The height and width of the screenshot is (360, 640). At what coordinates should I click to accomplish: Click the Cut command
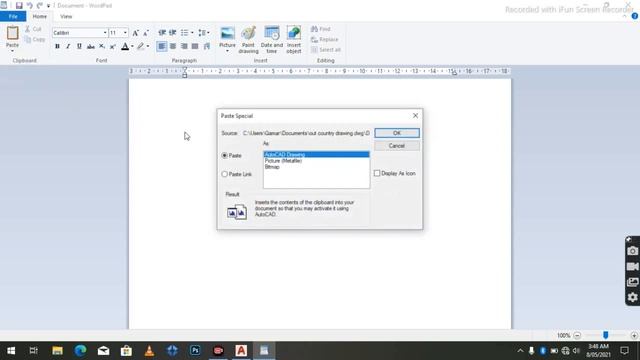[x=34, y=29]
